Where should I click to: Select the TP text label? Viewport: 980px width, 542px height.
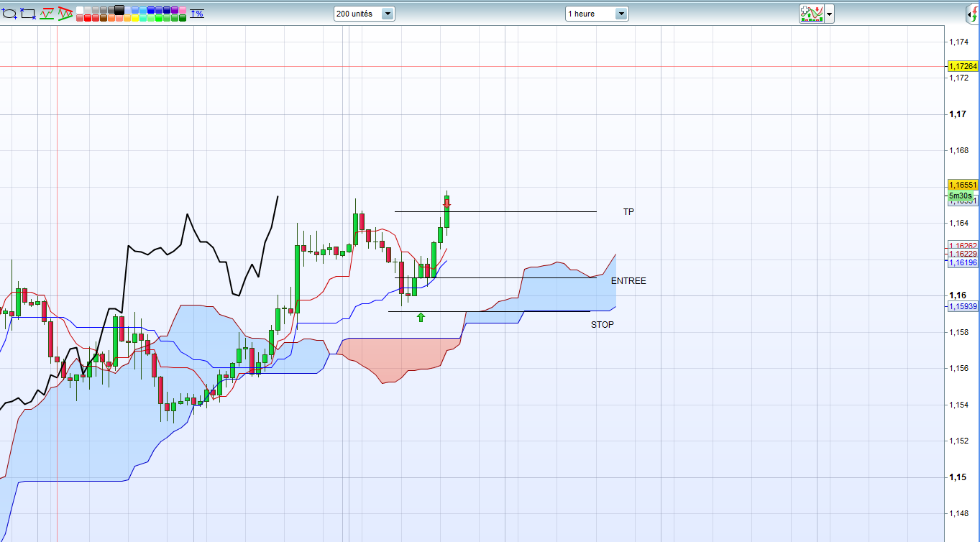(x=629, y=212)
